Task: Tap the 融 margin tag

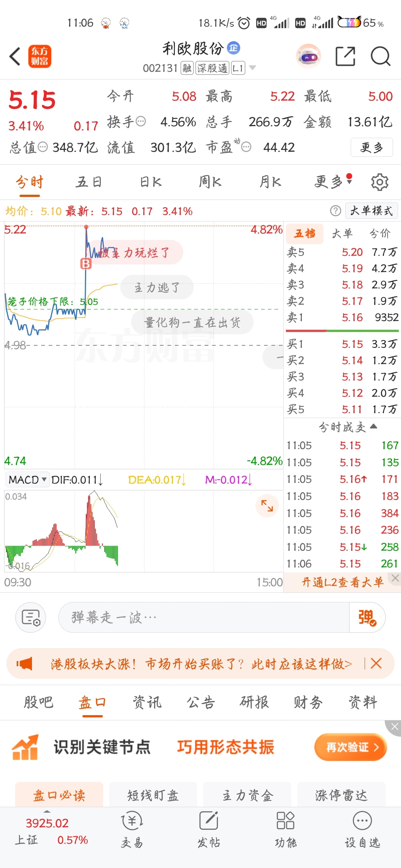Action: coord(187,68)
